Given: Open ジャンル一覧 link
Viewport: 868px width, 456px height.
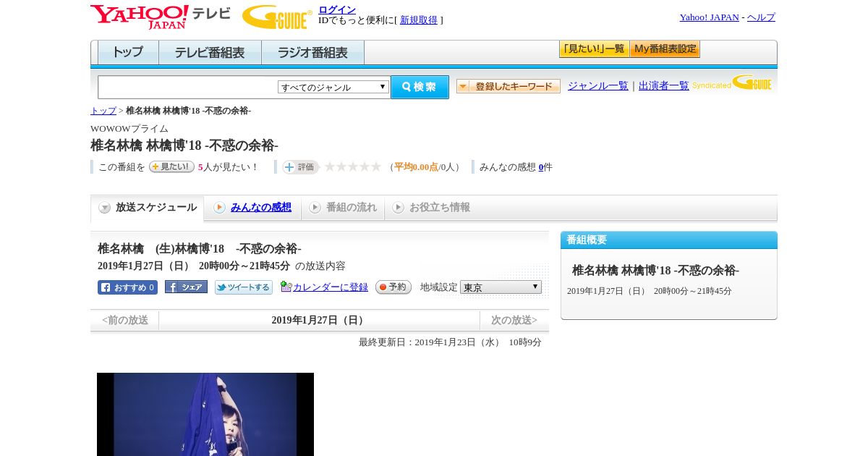Looking at the screenshot, I should (x=598, y=86).
